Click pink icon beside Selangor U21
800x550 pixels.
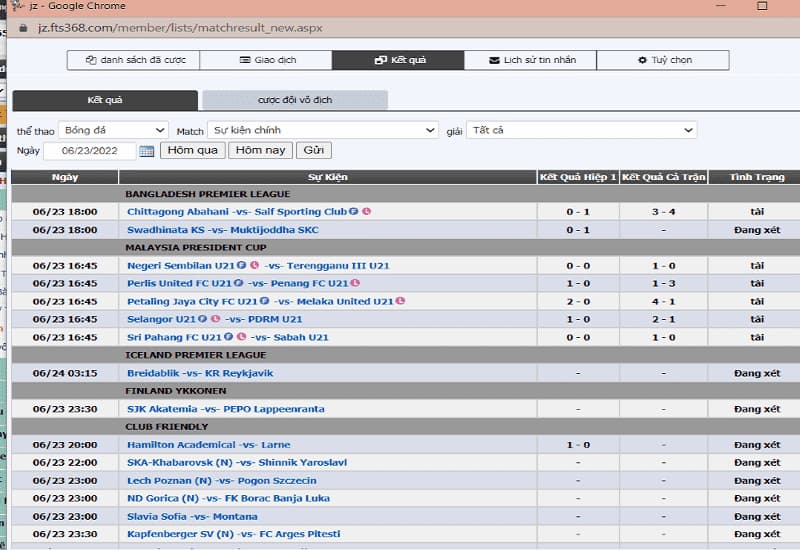pyautogui.click(x=215, y=318)
